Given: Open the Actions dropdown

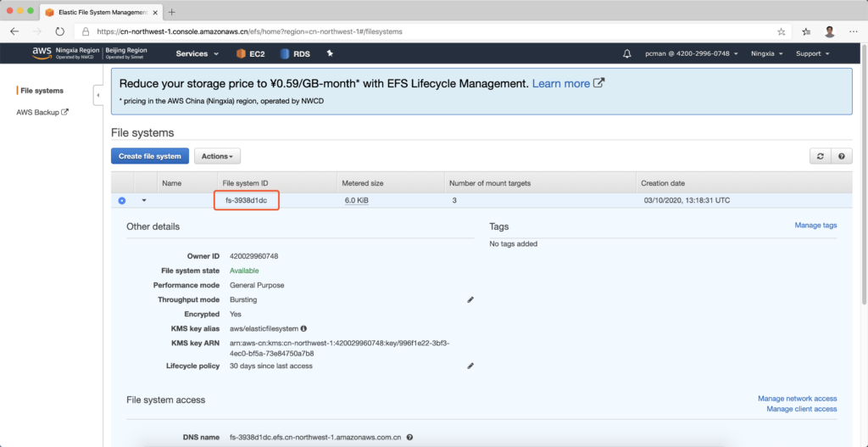Looking at the screenshot, I should [218, 156].
